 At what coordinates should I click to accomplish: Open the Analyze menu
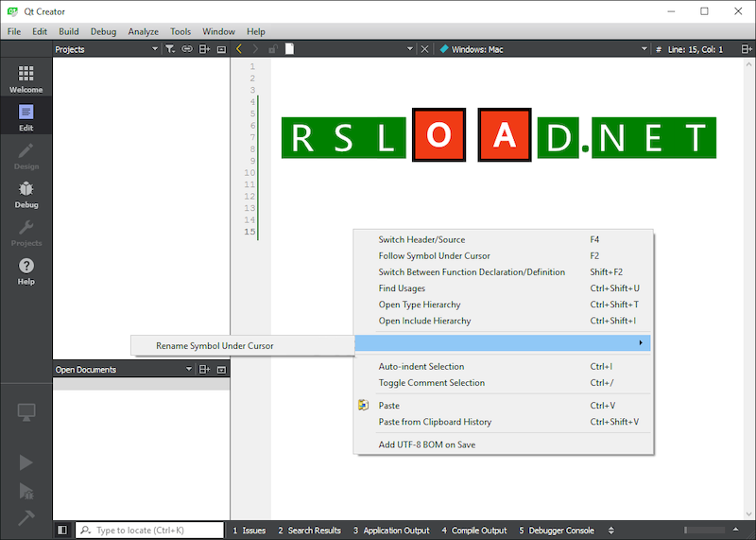[144, 31]
